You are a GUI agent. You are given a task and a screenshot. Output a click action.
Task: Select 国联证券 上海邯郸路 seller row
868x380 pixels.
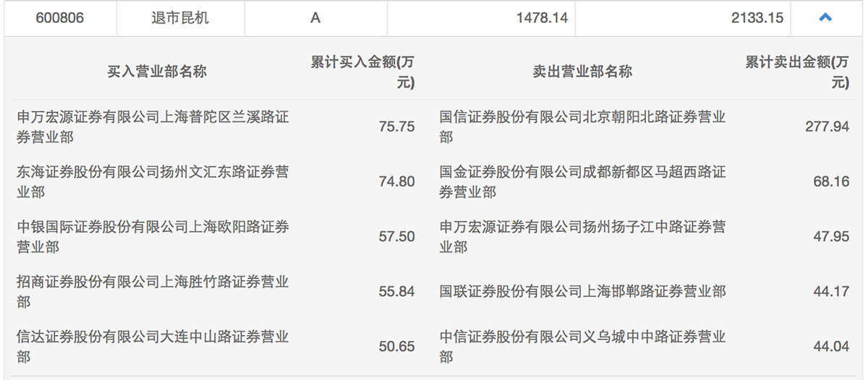583,291
